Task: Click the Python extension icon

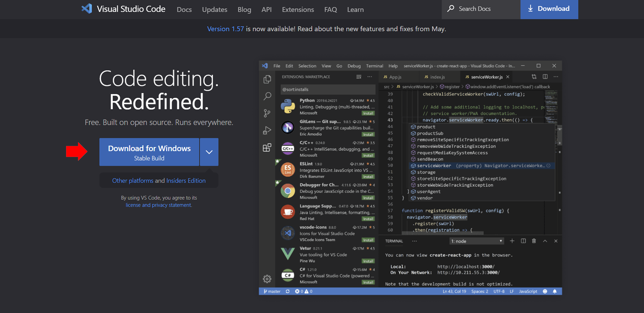Action: [x=288, y=106]
